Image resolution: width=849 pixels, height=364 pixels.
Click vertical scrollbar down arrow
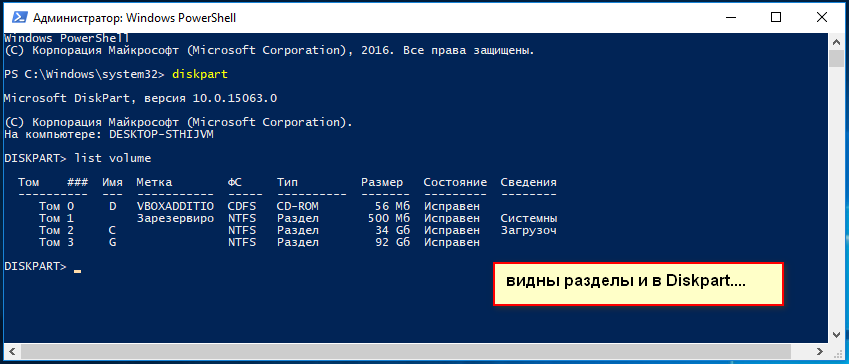[837, 335]
